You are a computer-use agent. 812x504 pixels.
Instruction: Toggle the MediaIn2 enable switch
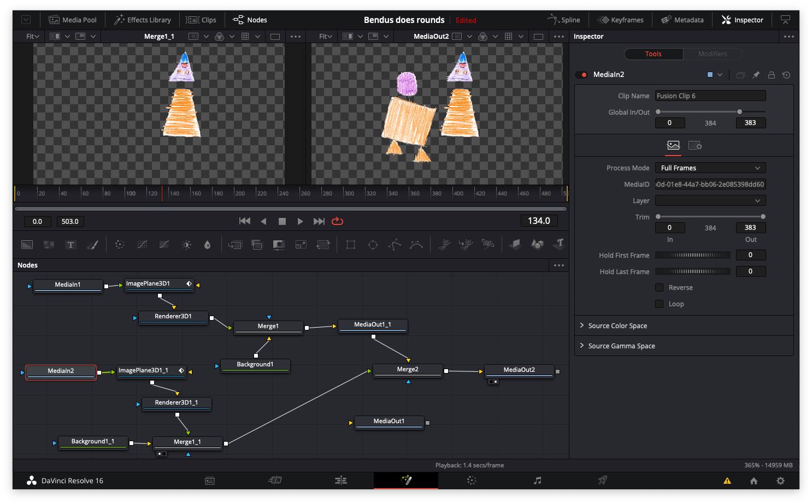[581, 75]
